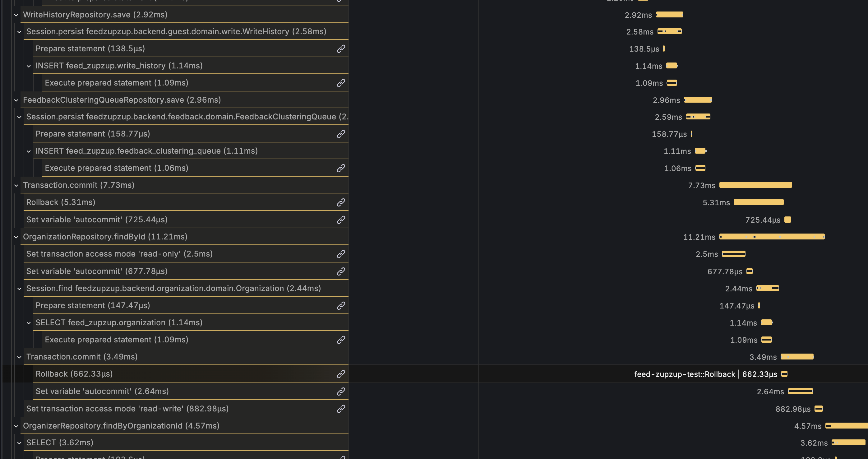Click the 882.98µs read-write timeline bar
868x459 pixels.
pyautogui.click(x=819, y=409)
